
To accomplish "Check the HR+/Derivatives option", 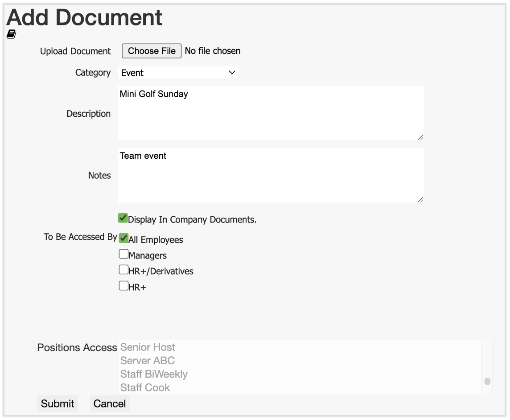I will [123, 269].
